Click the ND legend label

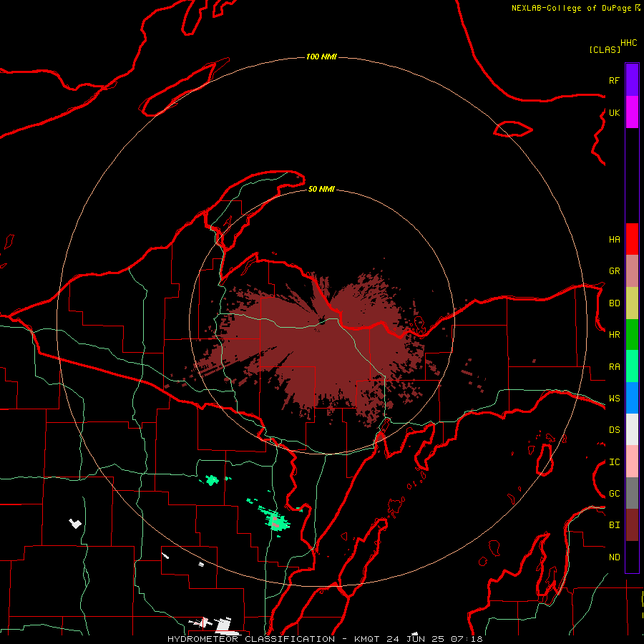(614, 557)
